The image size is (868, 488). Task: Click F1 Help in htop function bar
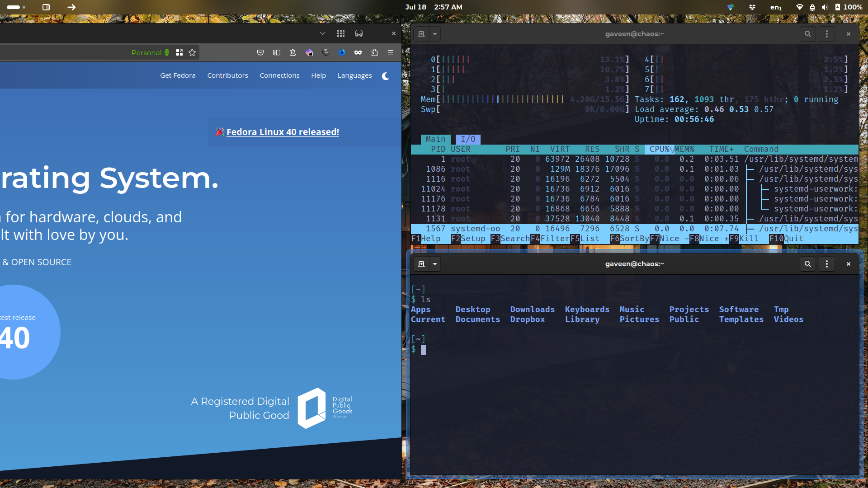(x=426, y=239)
